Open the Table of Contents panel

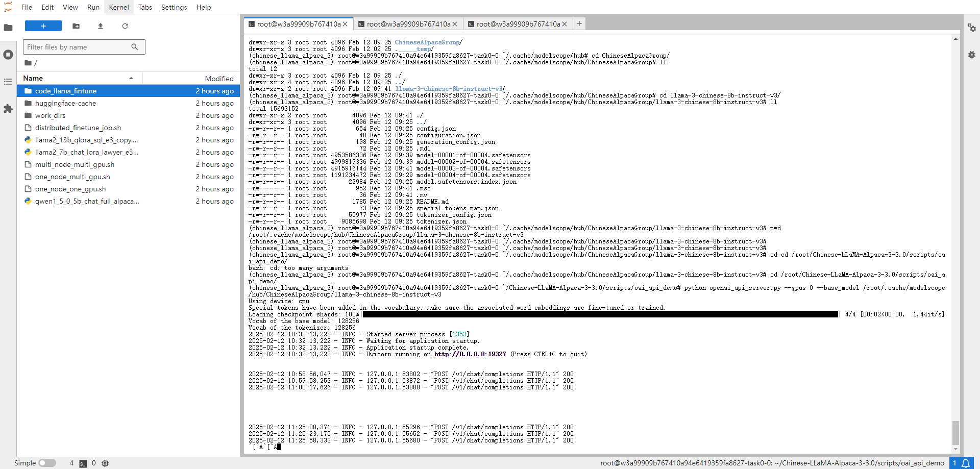tap(8, 82)
